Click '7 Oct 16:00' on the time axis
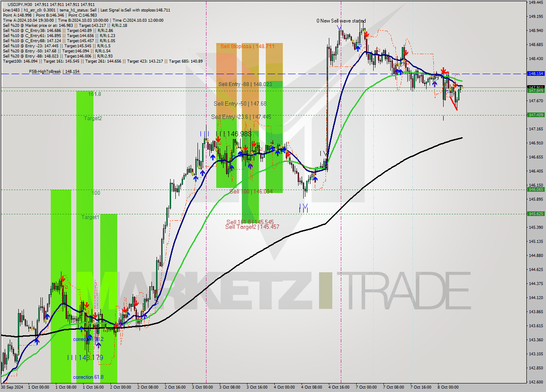The height and width of the screenshot is (392, 546). (x=421, y=387)
